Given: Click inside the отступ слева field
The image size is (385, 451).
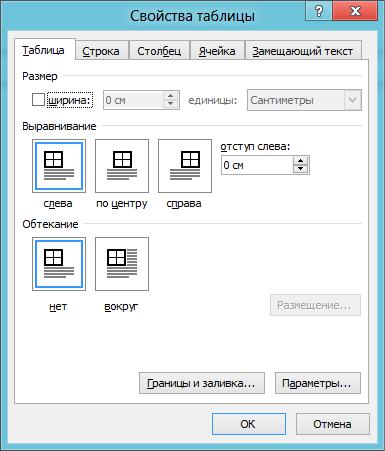Looking at the screenshot, I should click(257, 165).
